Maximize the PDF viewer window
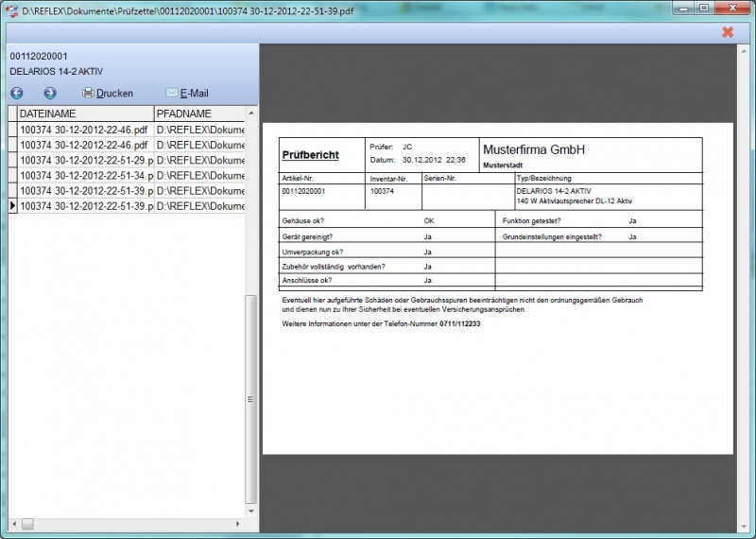756x539 pixels. click(x=704, y=9)
